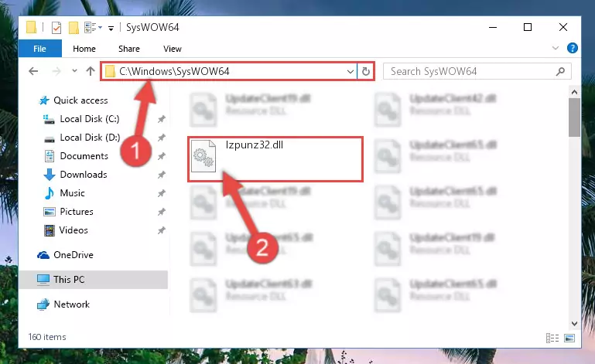This screenshot has width=595, height=364.
Task: Minimize the SysWOW64 window
Action: coord(493,27)
